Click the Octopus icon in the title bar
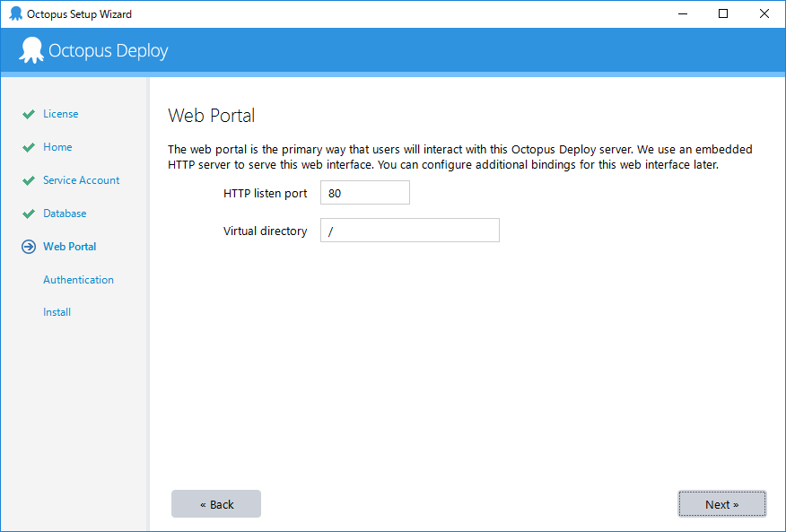786x532 pixels. click(x=15, y=13)
